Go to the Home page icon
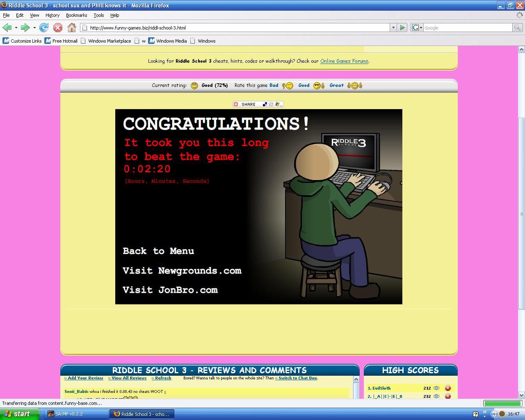The width and height of the screenshot is (525, 420). [x=72, y=27]
